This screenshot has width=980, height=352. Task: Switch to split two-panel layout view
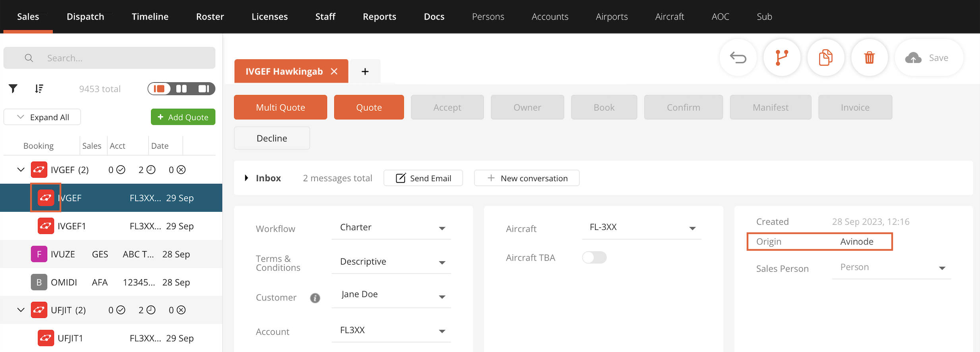[182, 89]
